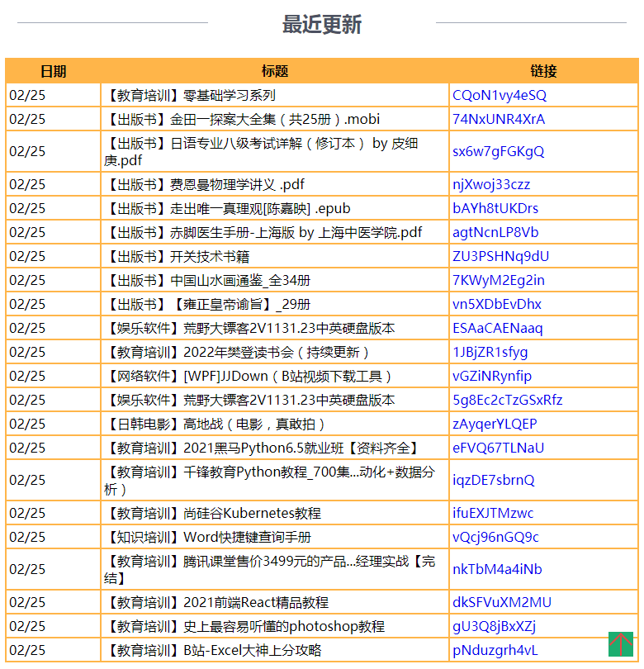This screenshot has width=644, height=669.
Task: Open link eFVQ67TLNaU
Action: pyautogui.click(x=498, y=448)
